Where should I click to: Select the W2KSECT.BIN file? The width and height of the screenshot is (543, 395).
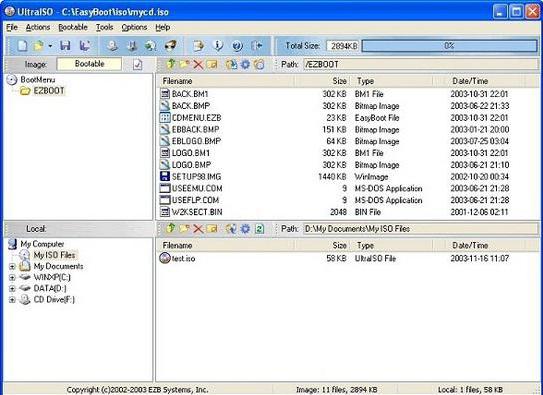coord(197,212)
